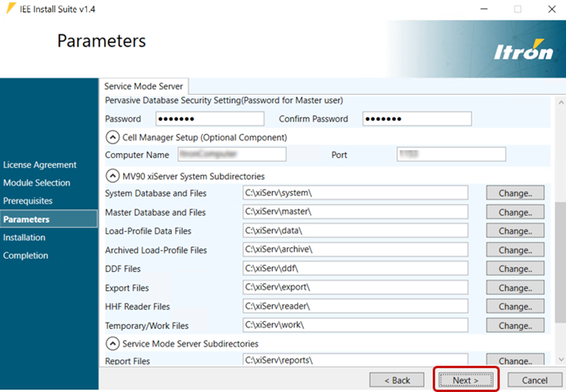The height and width of the screenshot is (392, 566).
Task: Click scrollbar up arrow
Action: [561, 103]
